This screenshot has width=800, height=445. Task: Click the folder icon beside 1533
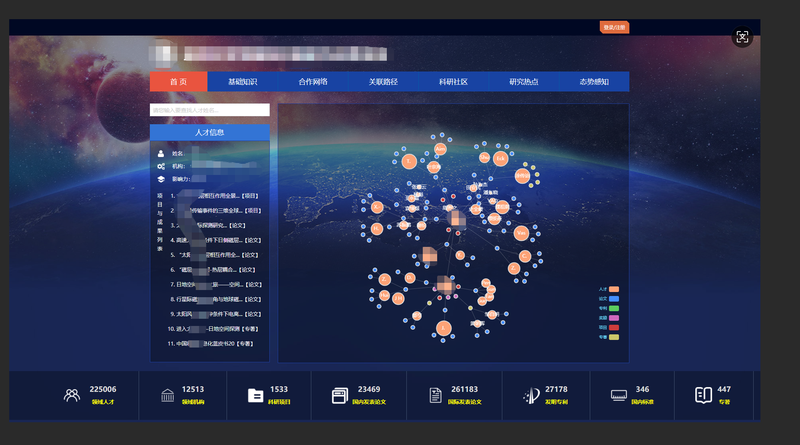[256, 395]
